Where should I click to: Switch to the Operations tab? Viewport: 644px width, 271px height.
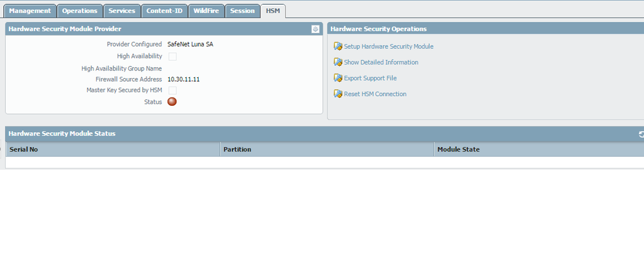(79, 11)
